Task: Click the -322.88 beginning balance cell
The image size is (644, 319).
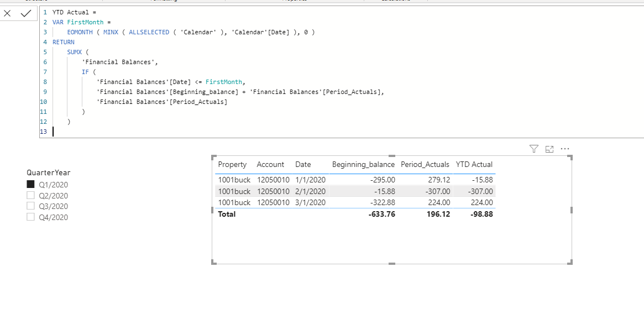Action: (383, 202)
